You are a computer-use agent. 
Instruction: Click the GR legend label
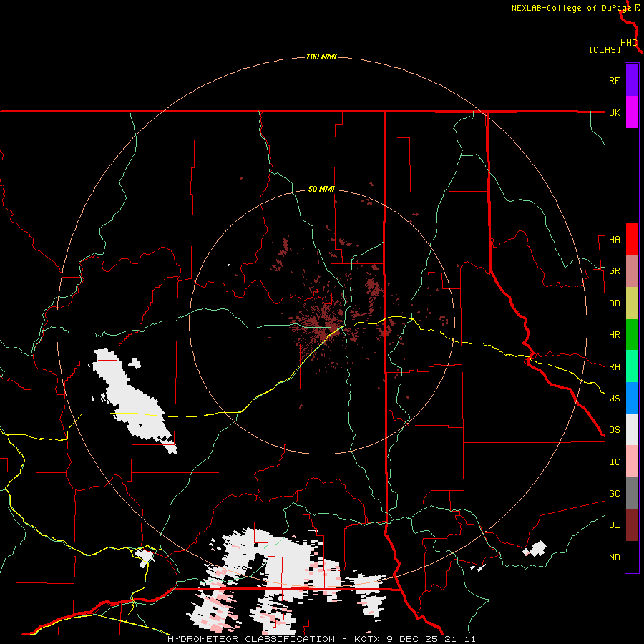(614, 271)
